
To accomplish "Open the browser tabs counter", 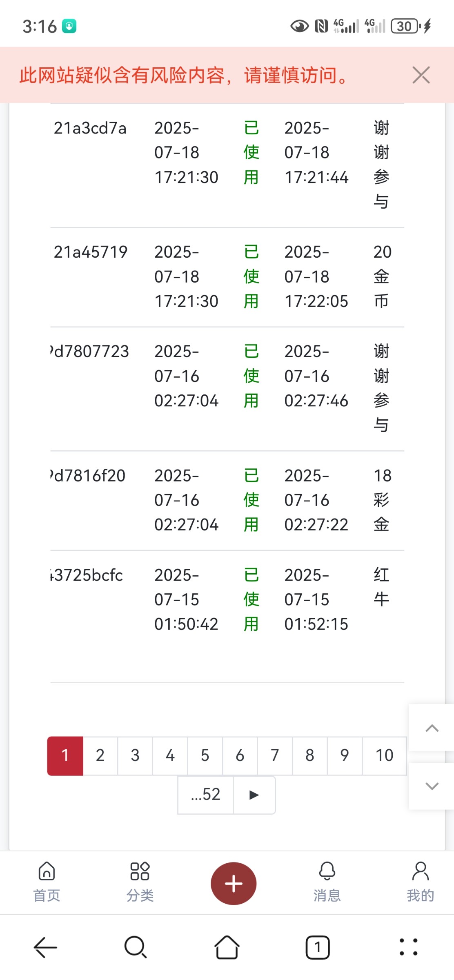I will pos(318,947).
